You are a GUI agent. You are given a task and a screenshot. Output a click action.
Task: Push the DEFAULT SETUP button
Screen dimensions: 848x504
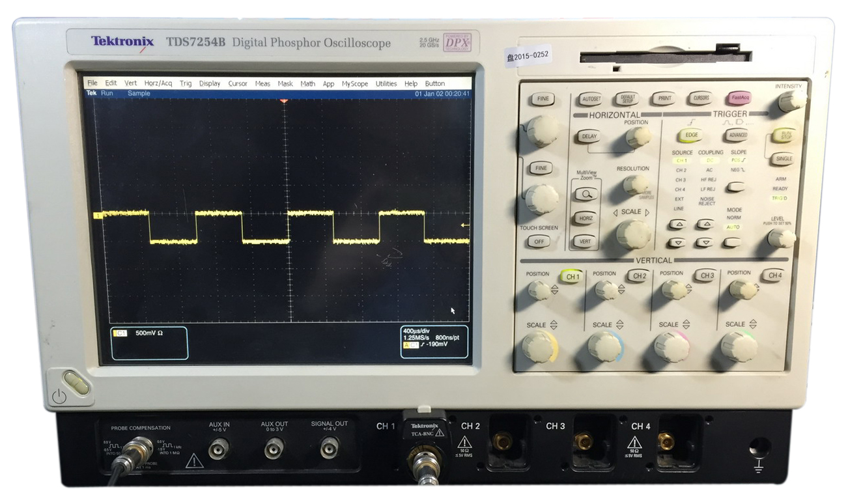pos(627,99)
